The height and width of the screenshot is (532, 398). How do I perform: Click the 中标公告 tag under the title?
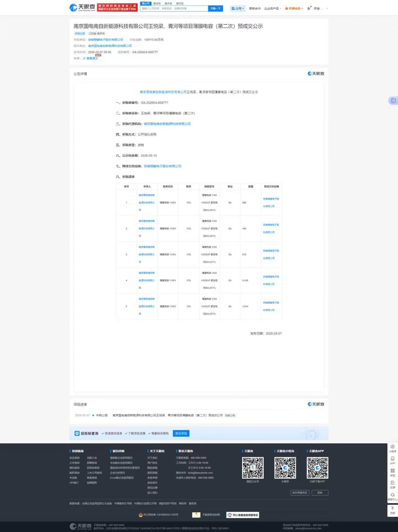coord(80,33)
